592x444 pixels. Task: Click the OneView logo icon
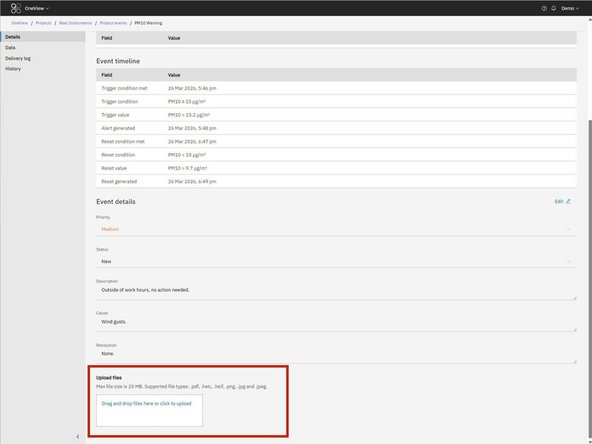click(x=16, y=8)
